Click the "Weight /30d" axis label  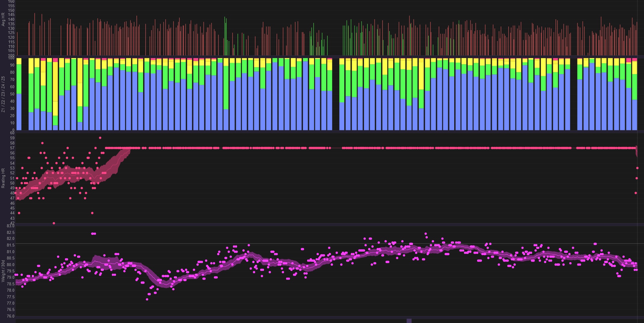(3, 271)
